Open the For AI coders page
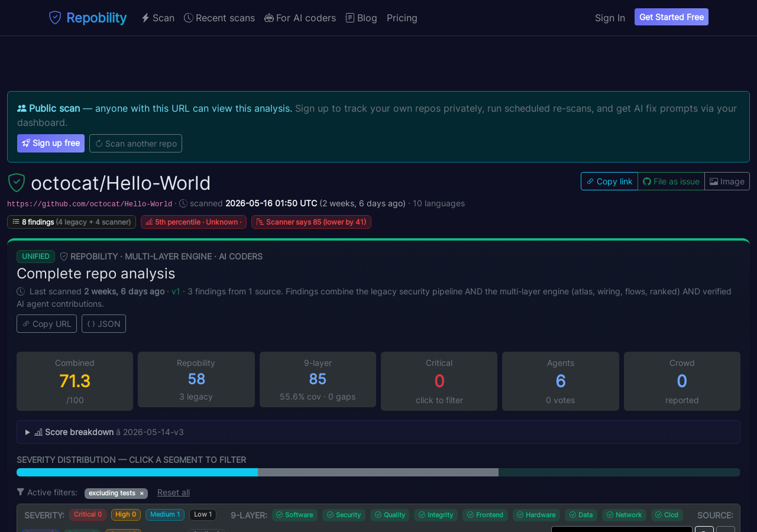The image size is (757, 532). (x=300, y=18)
